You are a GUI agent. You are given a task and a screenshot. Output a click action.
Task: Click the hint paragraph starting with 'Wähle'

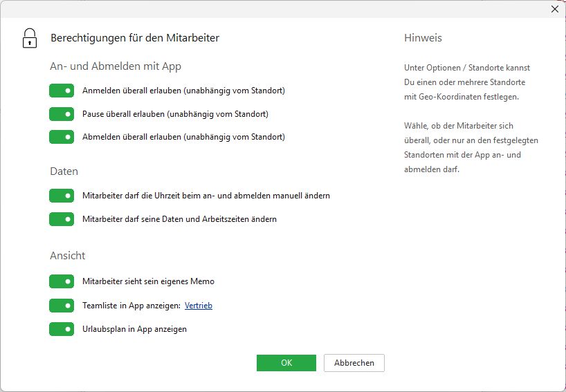[x=471, y=147]
